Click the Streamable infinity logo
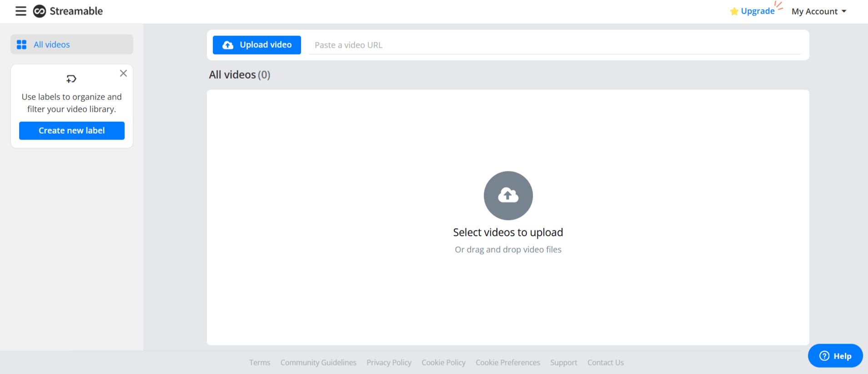The width and height of the screenshot is (868, 374). click(x=40, y=11)
